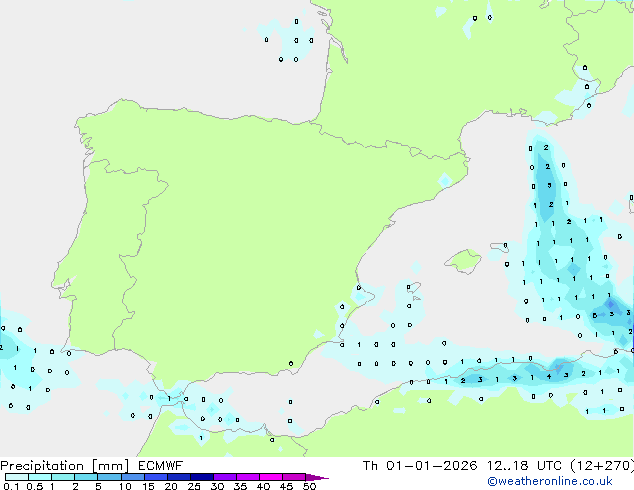
Task: Click the legend value "0.1"
Action: 11,486
